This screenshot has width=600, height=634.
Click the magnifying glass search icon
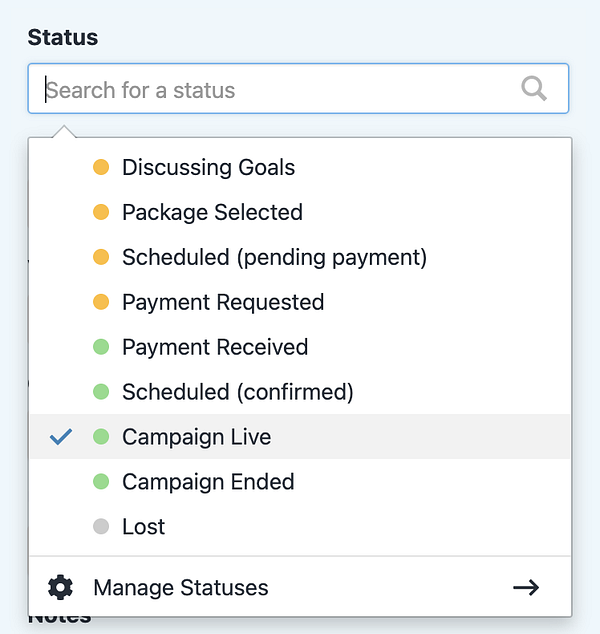534,90
